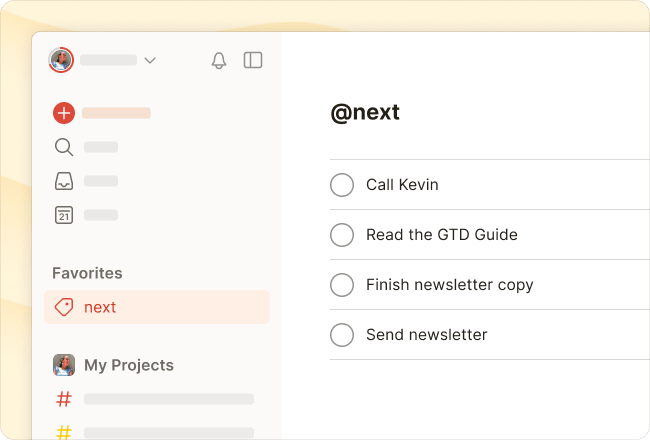Collapse the My Projects section
This screenshot has height=440, width=650.
click(128, 365)
